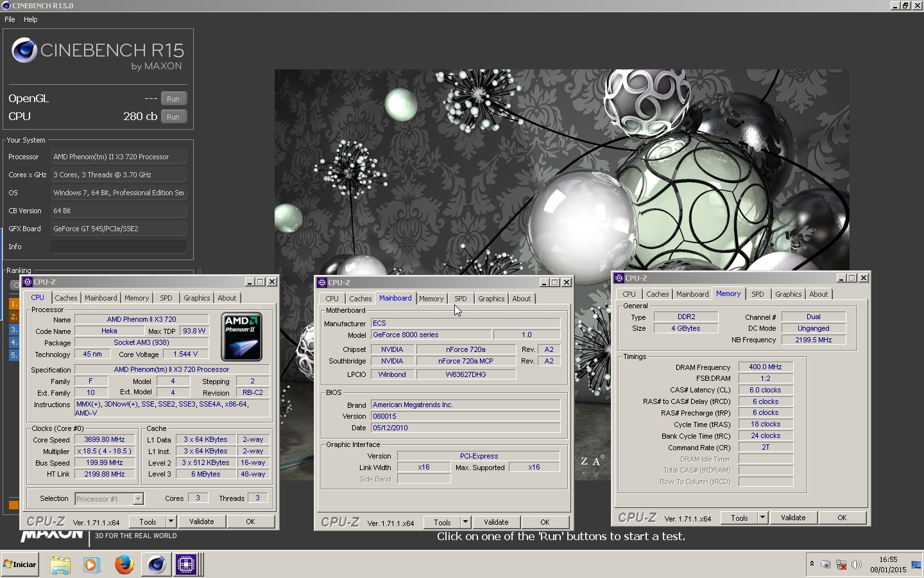Viewport: 924px width, 578px height.
Task: Open Firefox from taskbar
Action: [x=124, y=565]
